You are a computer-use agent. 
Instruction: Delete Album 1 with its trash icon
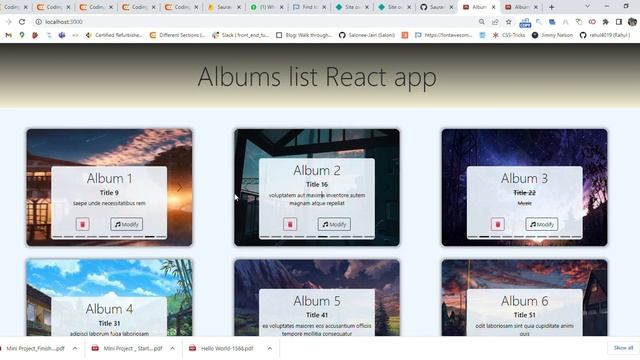coord(82,224)
